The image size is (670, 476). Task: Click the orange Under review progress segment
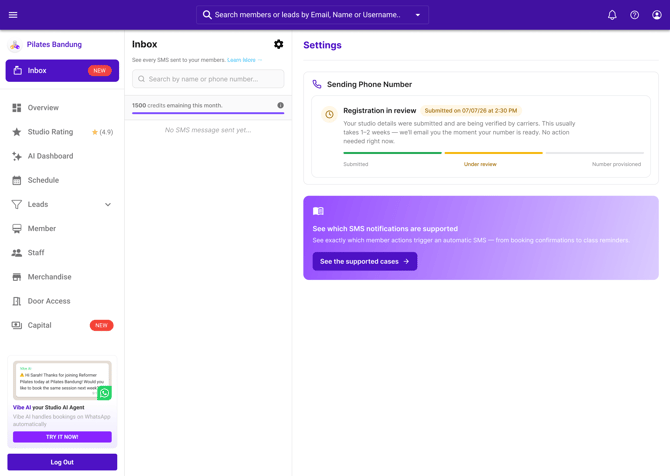click(494, 153)
